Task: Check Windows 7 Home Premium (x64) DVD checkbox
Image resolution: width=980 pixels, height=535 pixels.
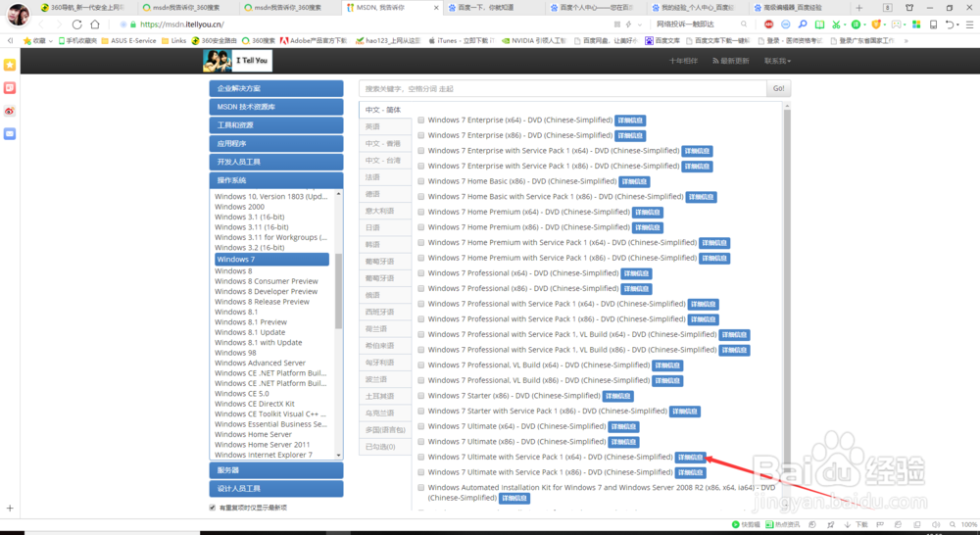Action: [421, 212]
